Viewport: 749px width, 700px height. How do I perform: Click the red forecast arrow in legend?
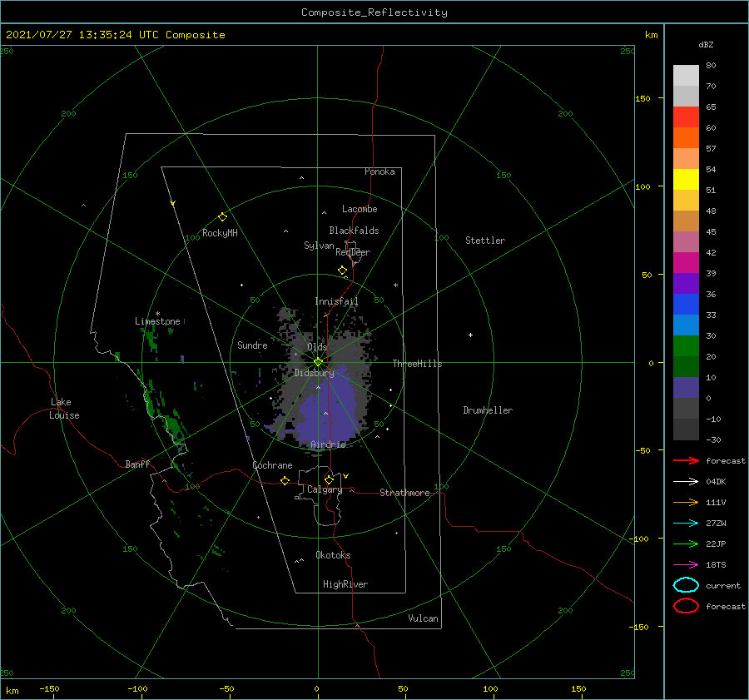[x=686, y=460]
